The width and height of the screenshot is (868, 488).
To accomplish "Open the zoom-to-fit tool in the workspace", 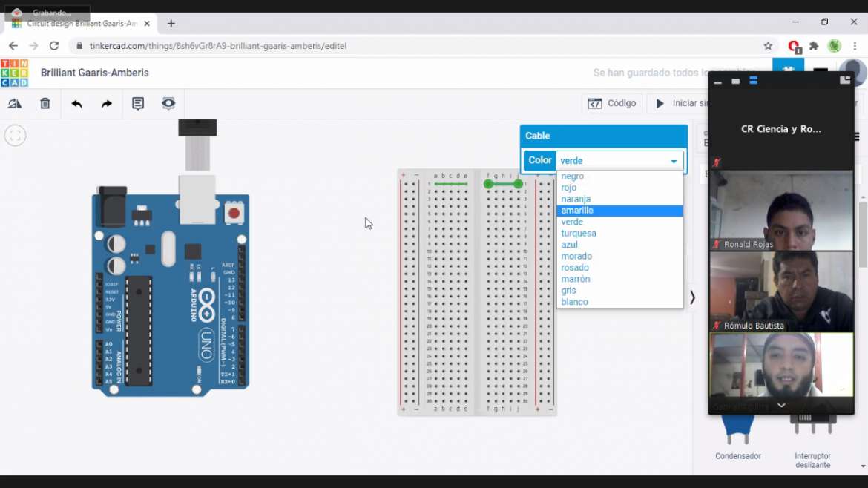I will [13, 135].
